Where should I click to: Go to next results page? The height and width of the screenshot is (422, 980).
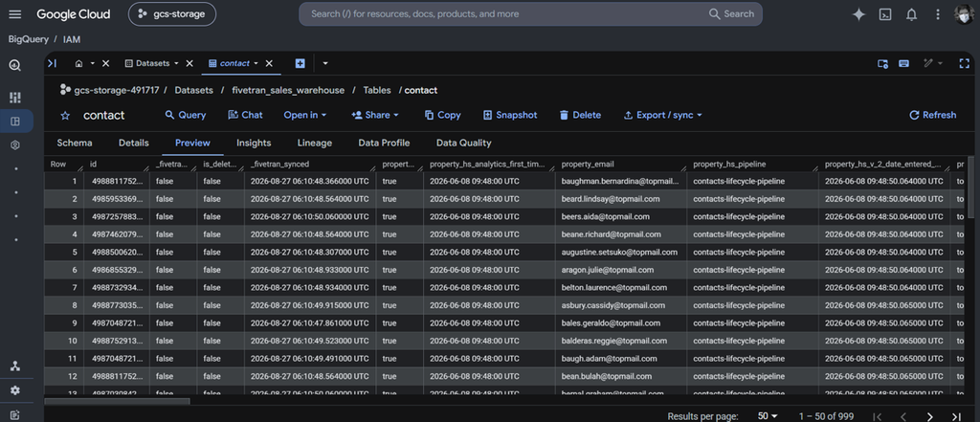coord(929,416)
